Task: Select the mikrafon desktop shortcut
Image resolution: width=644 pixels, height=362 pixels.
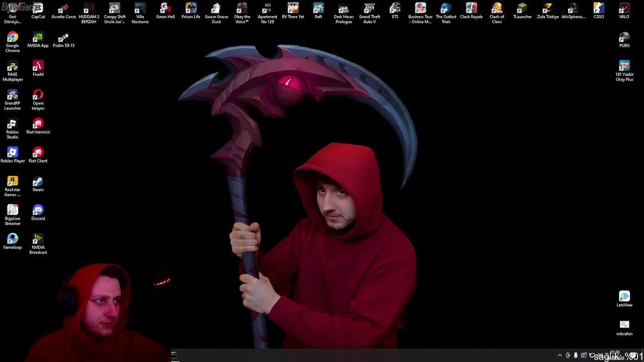Action: pyautogui.click(x=624, y=328)
